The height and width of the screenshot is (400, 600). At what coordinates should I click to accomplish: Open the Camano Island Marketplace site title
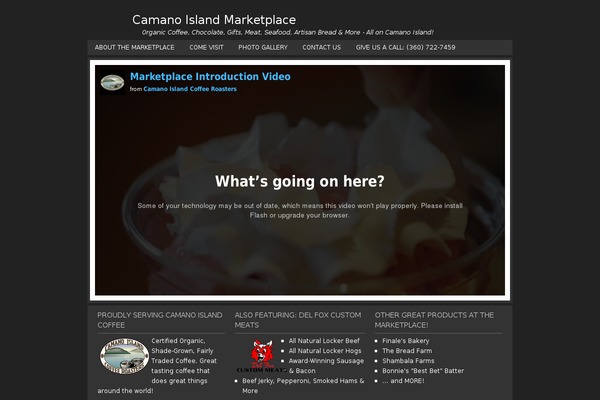214,20
